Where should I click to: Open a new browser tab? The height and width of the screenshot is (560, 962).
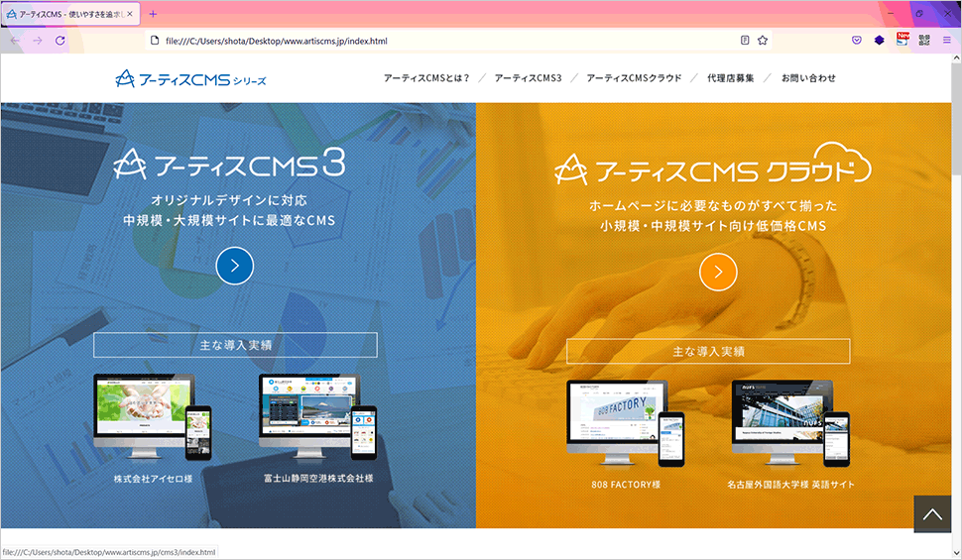coord(153,14)
